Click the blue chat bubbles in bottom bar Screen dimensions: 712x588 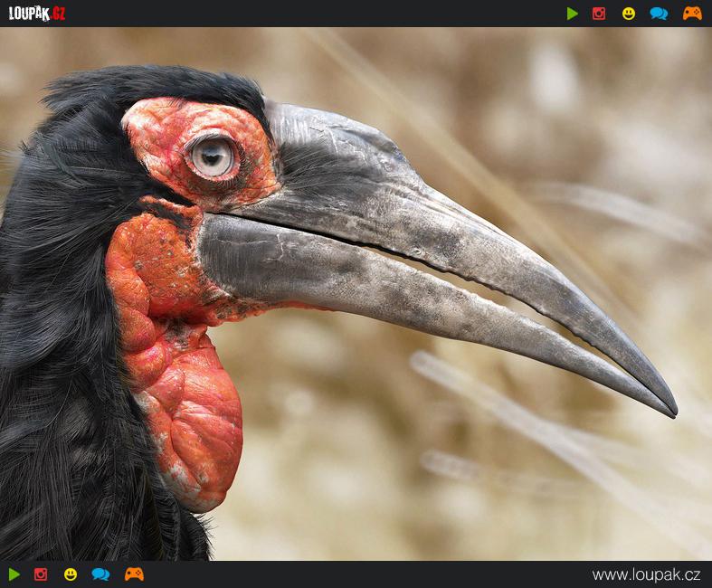(100, 574)
